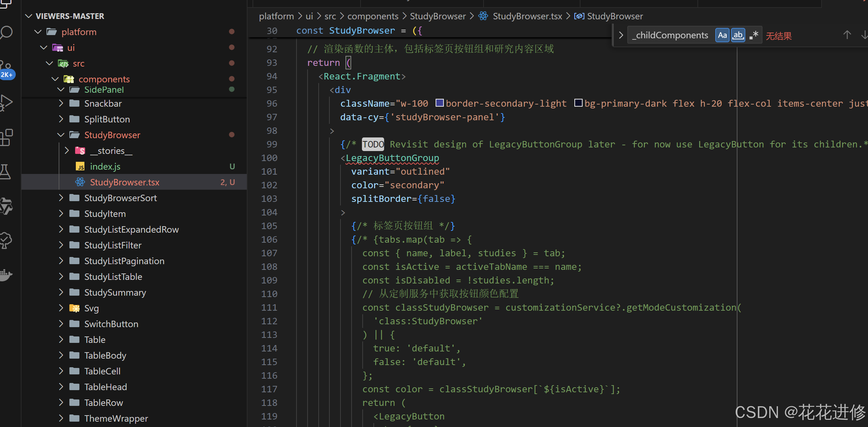Screen dimensions: 868x427
Task: Collapse the SidePanel folder
Action: pyautogui.click(x=61, y=89)
